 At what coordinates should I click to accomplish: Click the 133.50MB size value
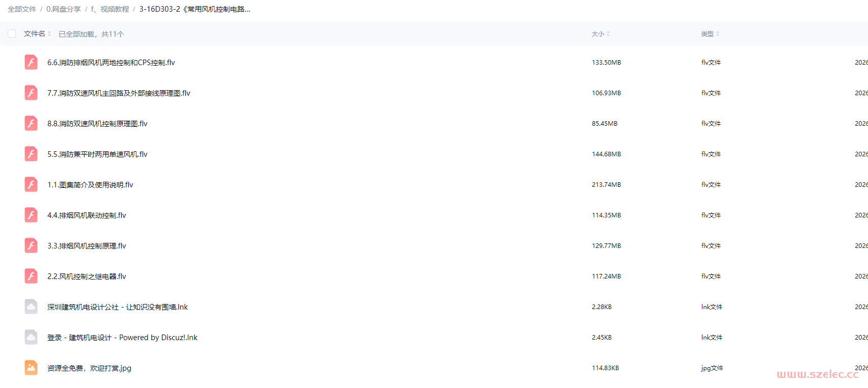(x=606, y=63)
